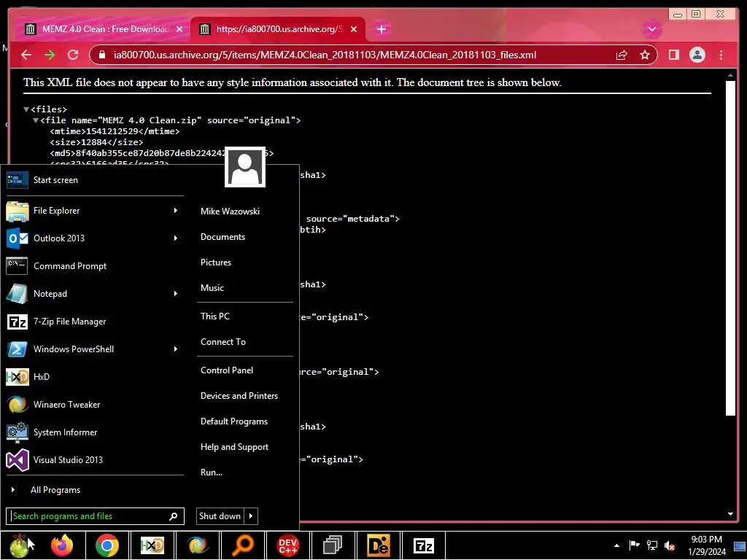747x560 pixels.
Task: Open the stacked windows taskbar icon
Action: point(333,545)
